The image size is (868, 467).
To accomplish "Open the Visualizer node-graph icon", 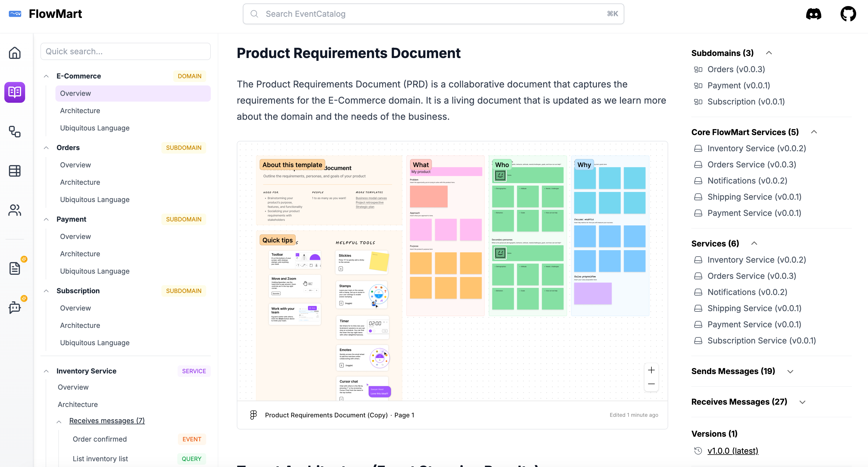I will point(14,132).
